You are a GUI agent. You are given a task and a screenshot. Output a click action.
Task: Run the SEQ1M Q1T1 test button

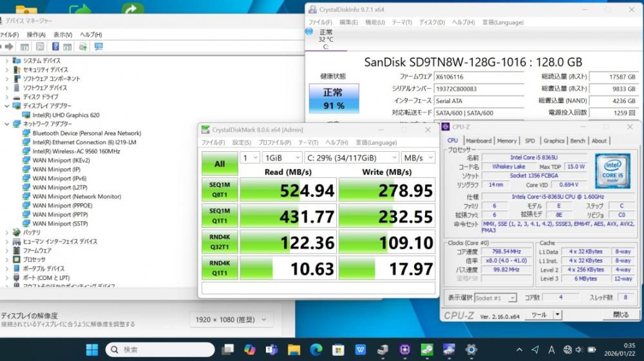(220, 216)
